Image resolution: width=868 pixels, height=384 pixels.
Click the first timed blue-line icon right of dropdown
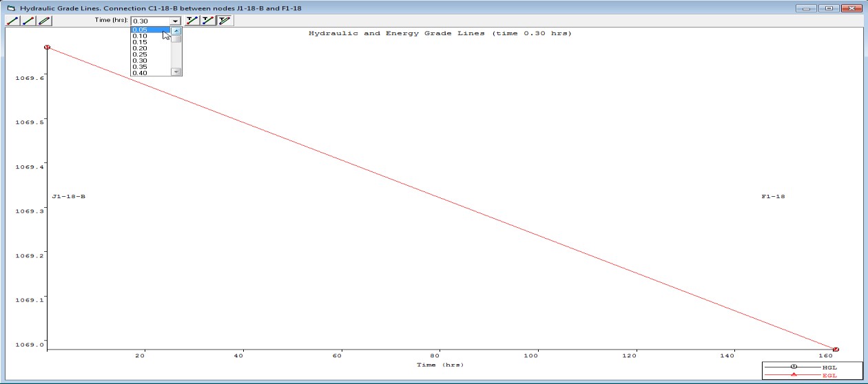[192, 21]
